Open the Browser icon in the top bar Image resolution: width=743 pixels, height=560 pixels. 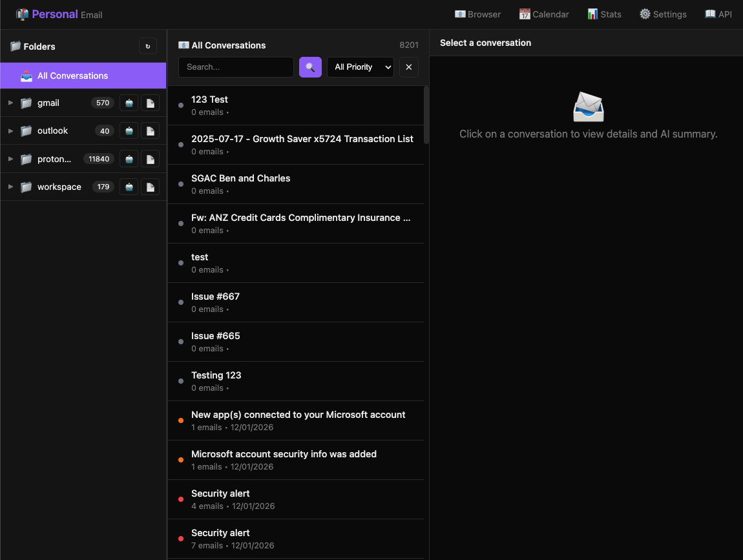pyautogui.click(x=477, y=14)
